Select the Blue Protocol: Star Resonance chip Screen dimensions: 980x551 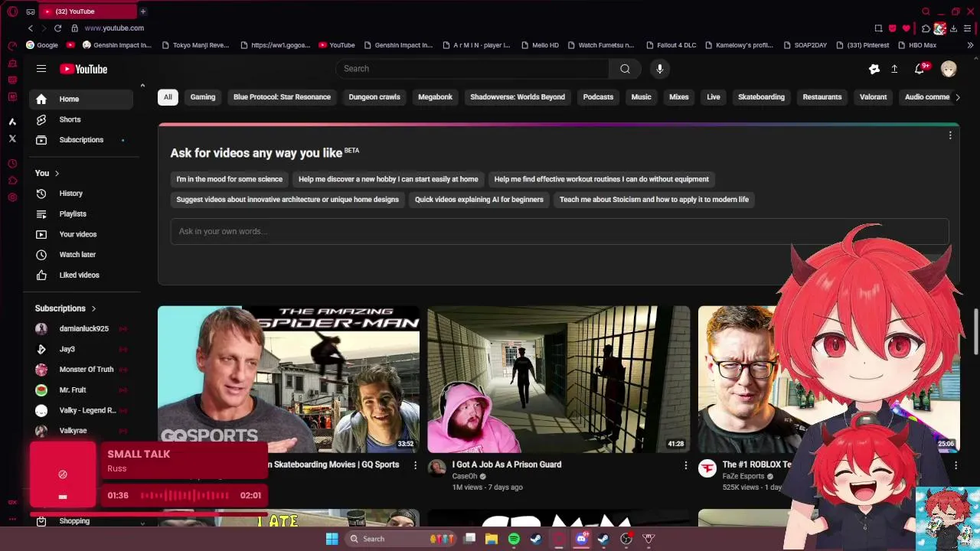282,97
